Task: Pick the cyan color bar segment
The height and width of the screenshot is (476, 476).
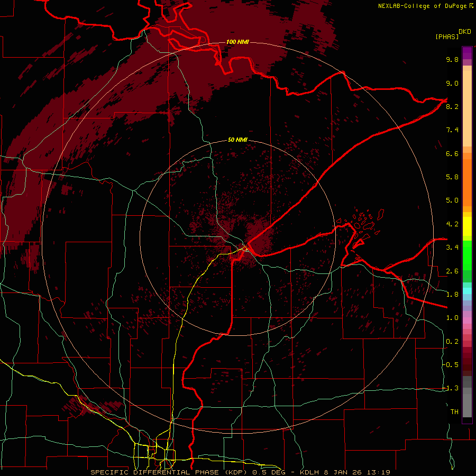Action: tap(467, 291)
